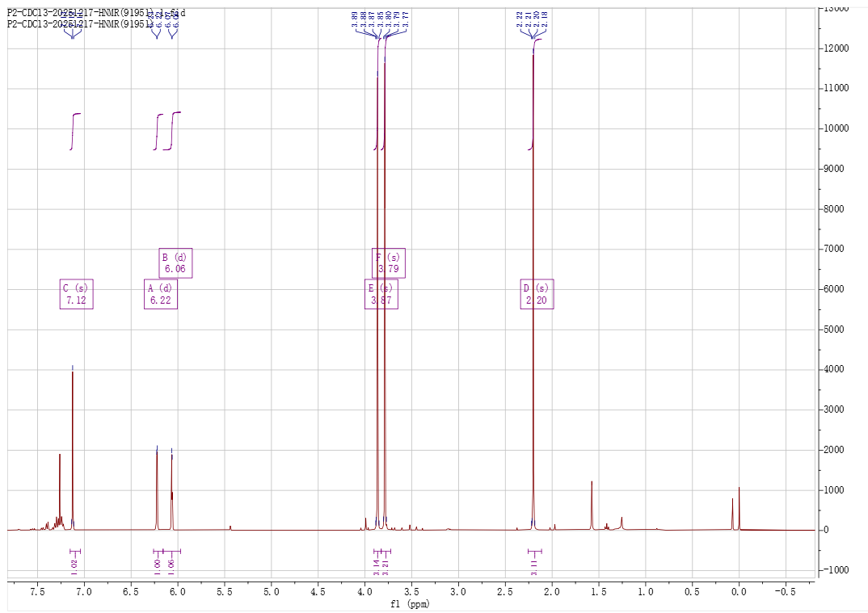Screen dimensions: 868x613
Task: Select the solvent peak near 7.26 ppm
Action: [x=60, y=493]
